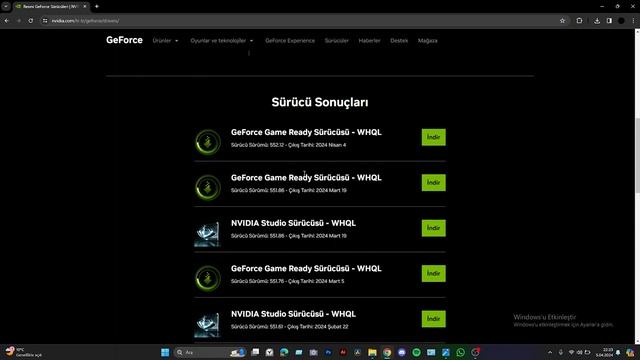Open NVIDIA Studio Sürücüsü title dated Mart 19
This screenshot has width=640, height=360.
click(293, 223)
